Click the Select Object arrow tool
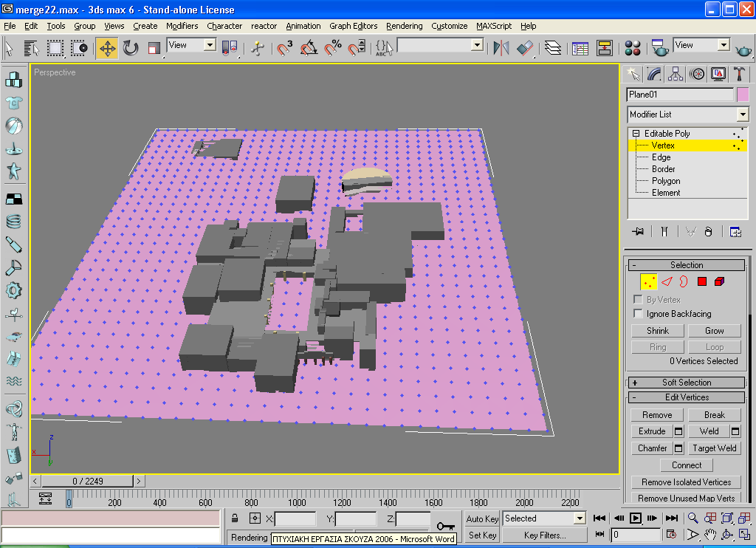 (9, 48)
